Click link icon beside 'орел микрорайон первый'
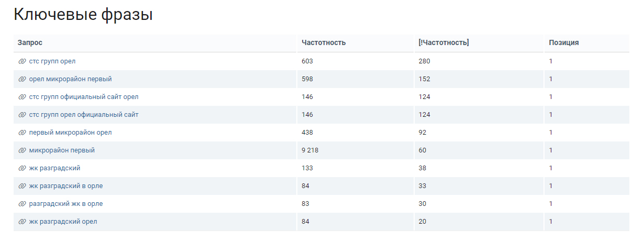This screenshot has height=241, width=644. coord(22,79)
